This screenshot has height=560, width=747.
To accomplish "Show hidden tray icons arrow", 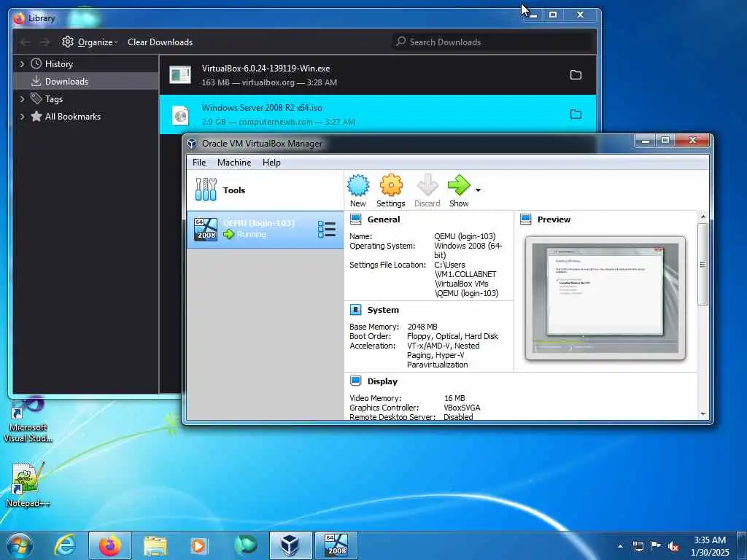I will point(620,546).
